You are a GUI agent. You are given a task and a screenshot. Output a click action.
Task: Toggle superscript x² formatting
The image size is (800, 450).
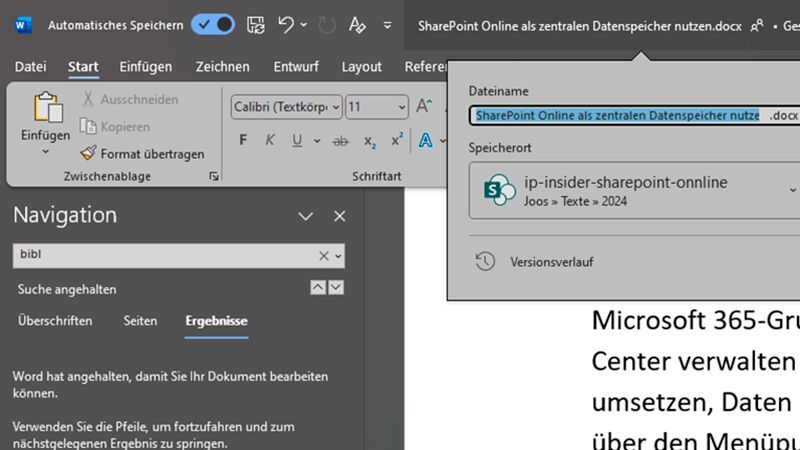397,140
